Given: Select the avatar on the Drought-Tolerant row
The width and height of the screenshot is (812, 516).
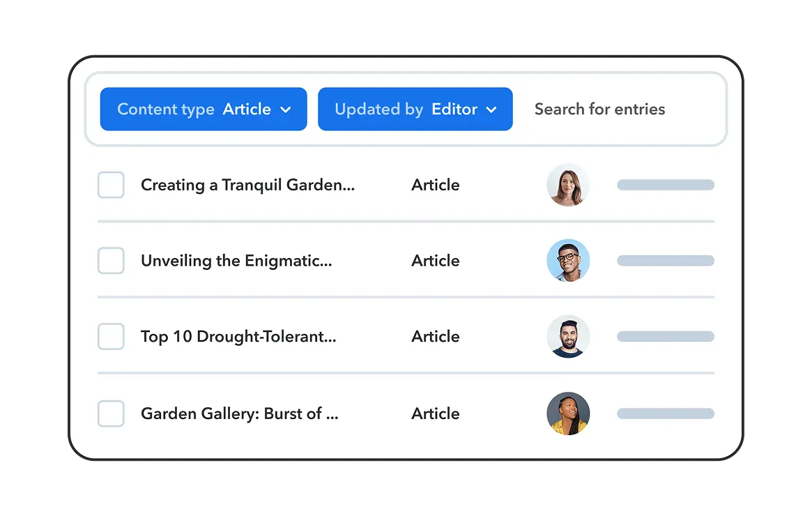Looking at the screenshot, I should tap(568, 336).
